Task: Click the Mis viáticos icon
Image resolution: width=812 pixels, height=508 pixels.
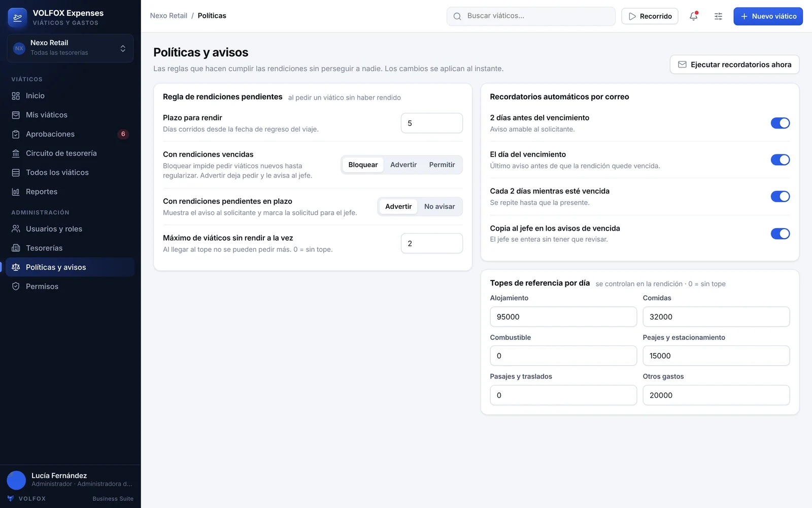Action: (16, 115)
